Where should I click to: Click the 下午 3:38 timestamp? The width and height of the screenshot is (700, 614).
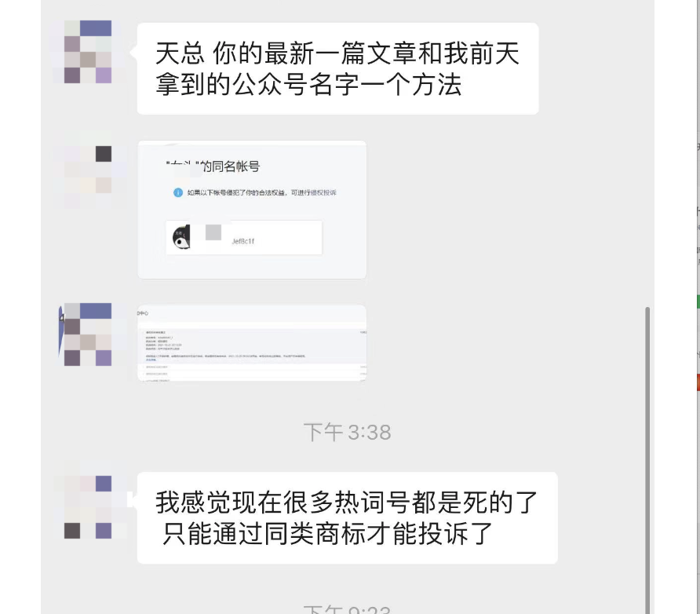[348, 433]
